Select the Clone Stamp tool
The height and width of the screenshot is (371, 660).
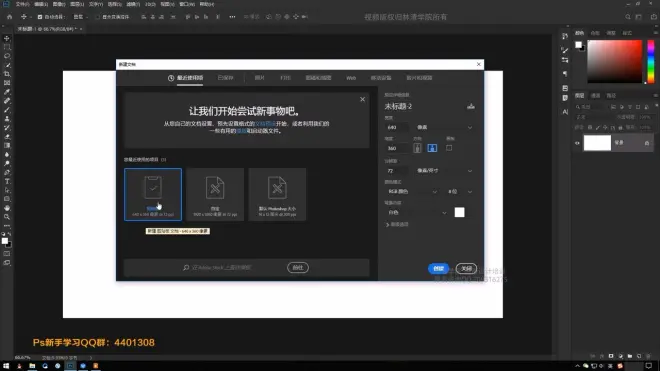(x=7, y=119)
